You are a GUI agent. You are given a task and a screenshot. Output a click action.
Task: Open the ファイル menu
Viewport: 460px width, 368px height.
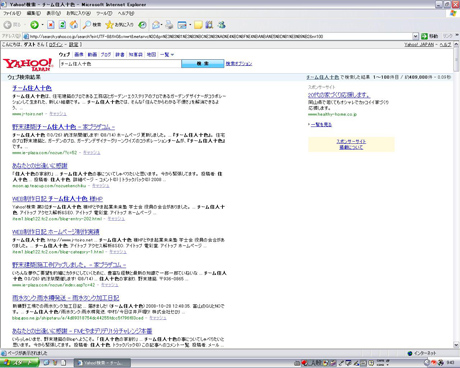(12, 13)
